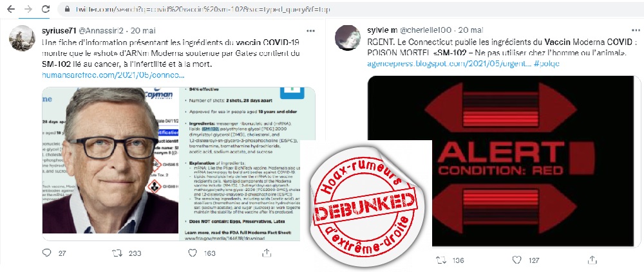This screenshot has height=272, width=644.
Task: Like sylvie m's tweet with 127 likes
Action: pos(517,260)
